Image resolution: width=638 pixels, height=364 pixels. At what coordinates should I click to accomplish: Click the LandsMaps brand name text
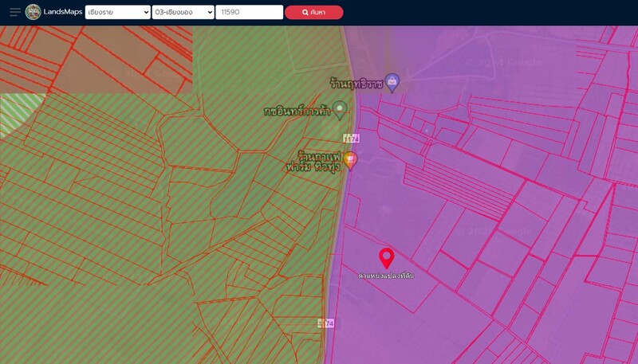(63, 12)
